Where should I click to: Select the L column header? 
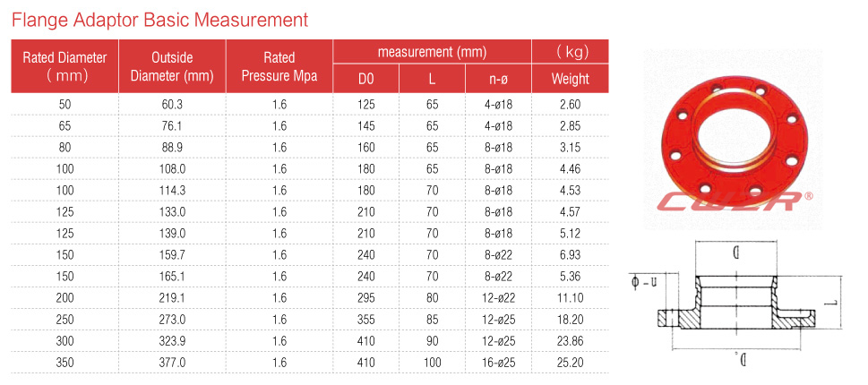[x=433, y=79]
